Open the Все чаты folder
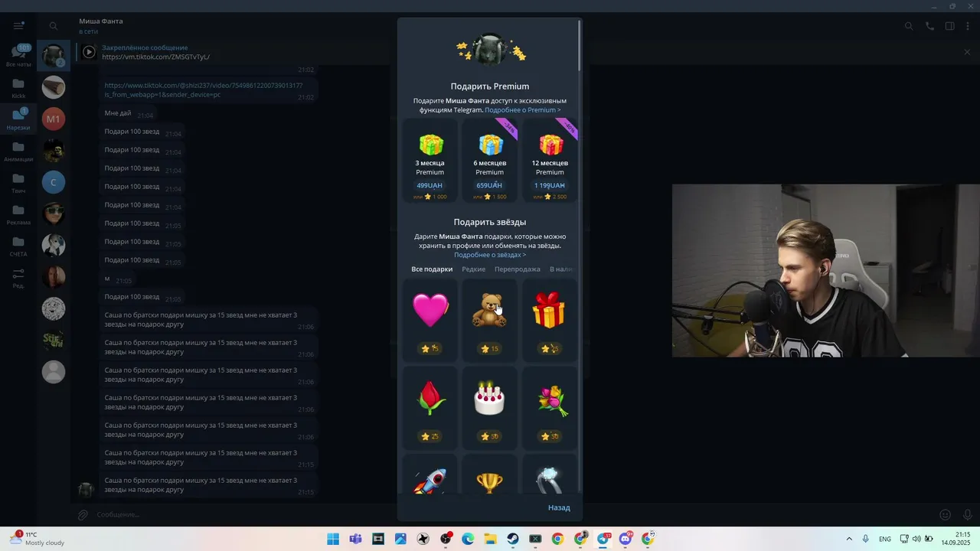Image resolution: width=980 pixels, height=551 pixels. click(x=18, y=55)
